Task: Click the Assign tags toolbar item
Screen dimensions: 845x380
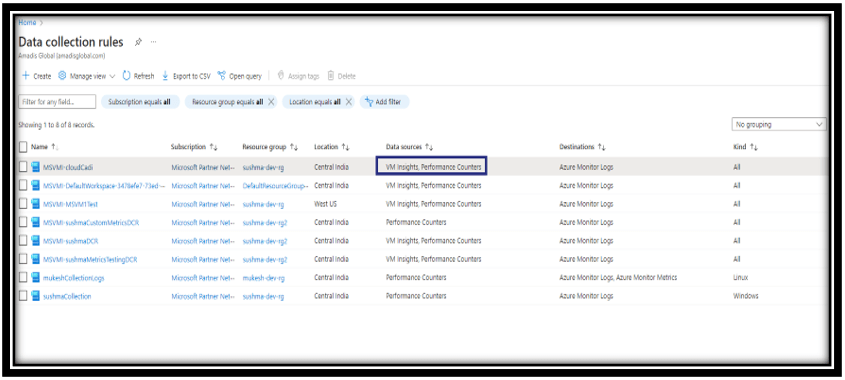Action: [x=298, y=76]
